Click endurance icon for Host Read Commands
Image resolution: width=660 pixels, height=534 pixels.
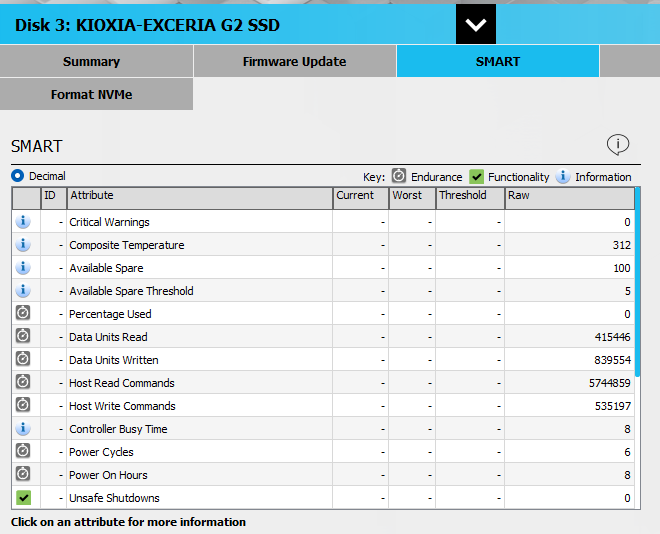[23, 382]
